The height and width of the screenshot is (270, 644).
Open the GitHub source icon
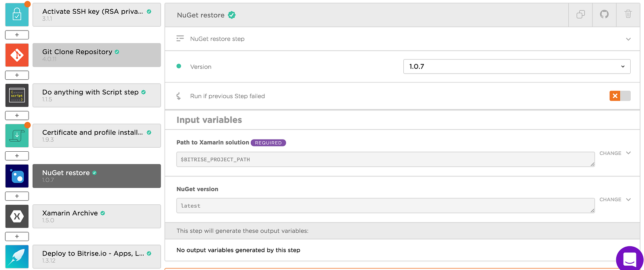point(604,15)
